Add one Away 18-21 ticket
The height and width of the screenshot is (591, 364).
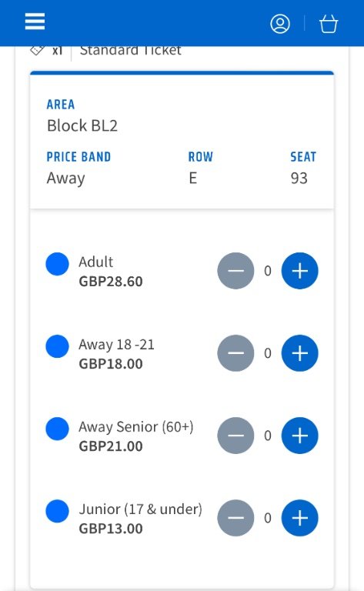coord(299,352)
